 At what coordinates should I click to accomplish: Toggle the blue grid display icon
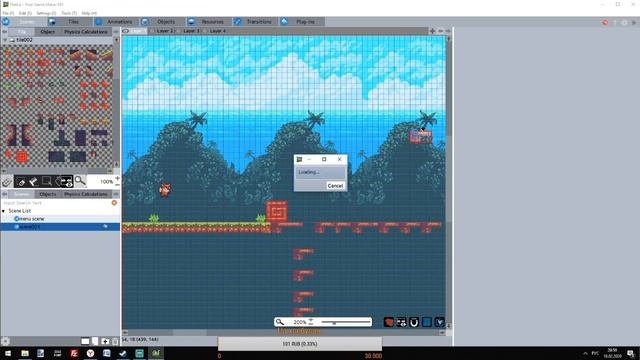pyautogui.click(x=427, y=322)
